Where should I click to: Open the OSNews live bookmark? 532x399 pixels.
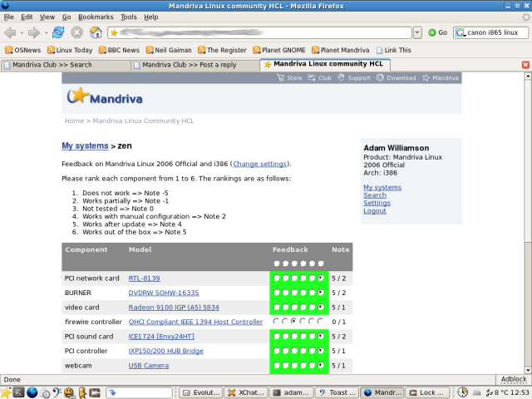pos(23,50)
